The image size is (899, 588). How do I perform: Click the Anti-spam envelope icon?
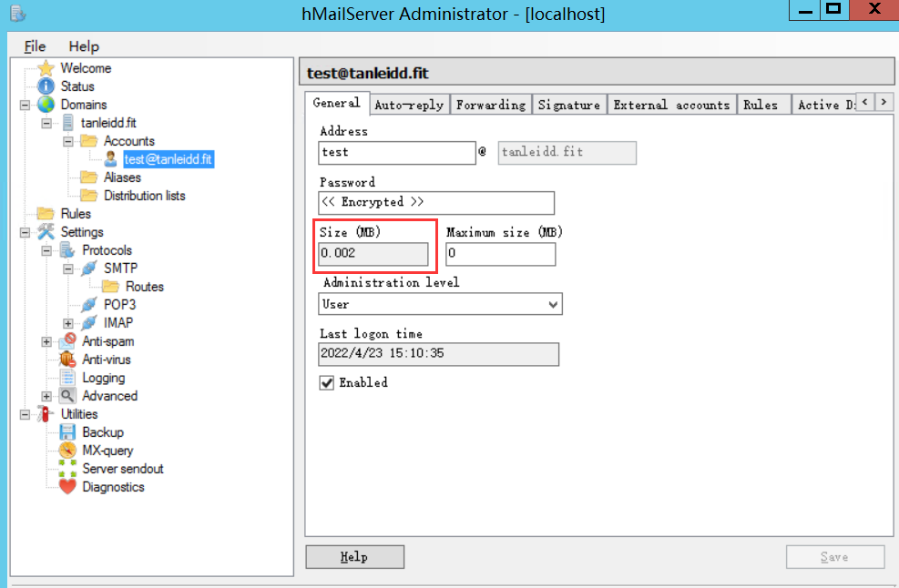click(x=67, y=341)
